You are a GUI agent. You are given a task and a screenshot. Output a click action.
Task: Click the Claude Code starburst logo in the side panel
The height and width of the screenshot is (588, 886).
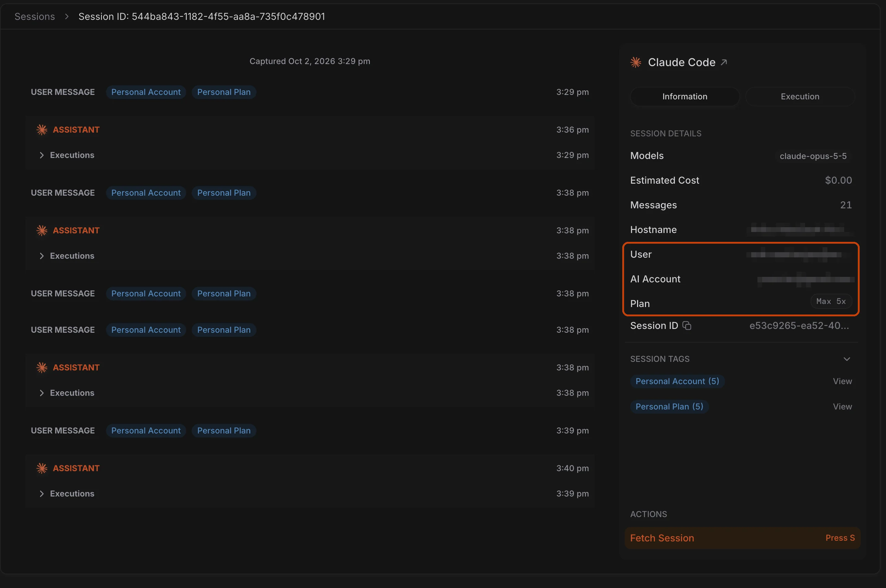636,62
